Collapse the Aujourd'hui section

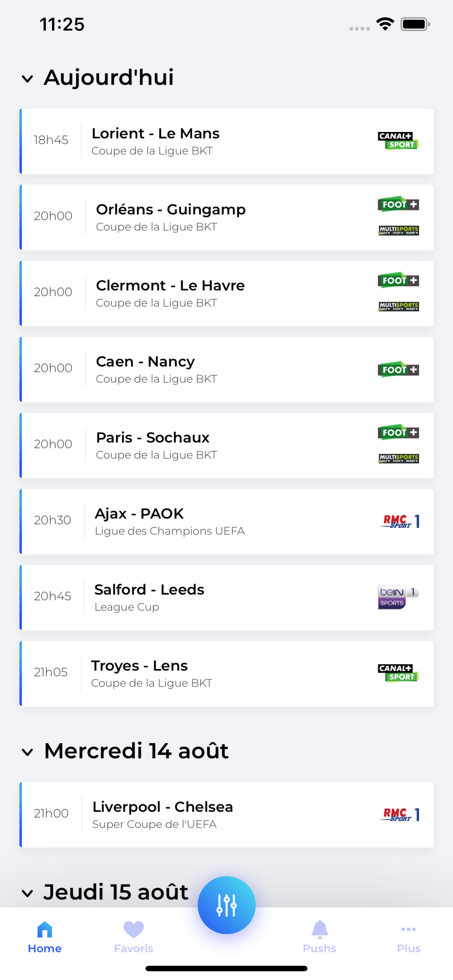27,79
